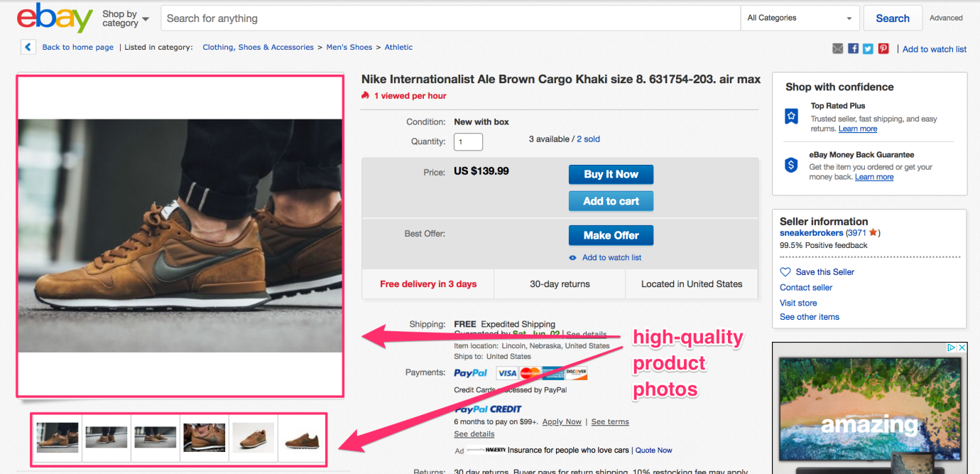Click the Make Offer button
Viewport: 980px width, 474px height.
click(611, 235)
